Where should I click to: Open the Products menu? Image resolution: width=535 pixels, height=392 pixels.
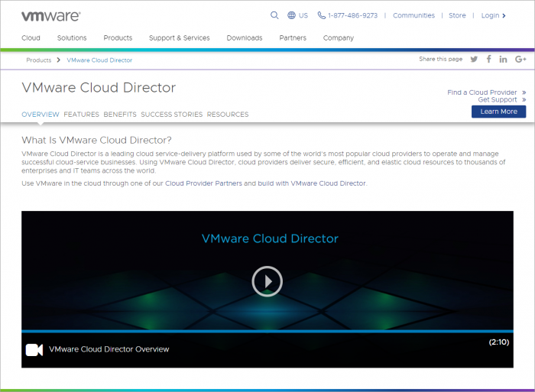pyautogui.click(x=118, y=38)
